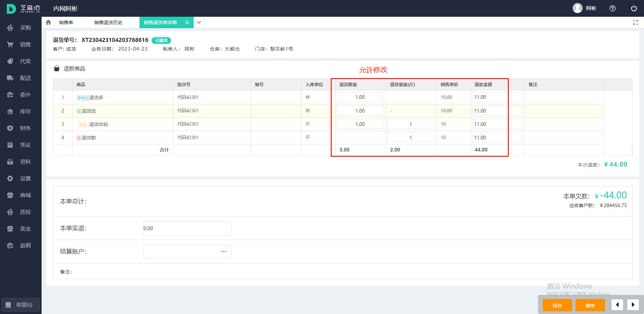Image resolution: width=644 pixels, height=314 pixels.
Task: Open the 商城 sidebar menu
Action: [20, 195]
